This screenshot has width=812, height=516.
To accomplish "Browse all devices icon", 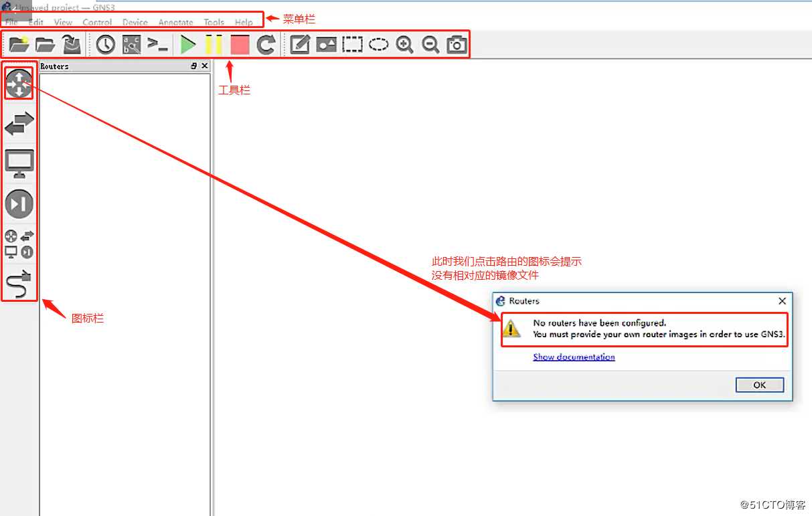I will pos(19,244).
